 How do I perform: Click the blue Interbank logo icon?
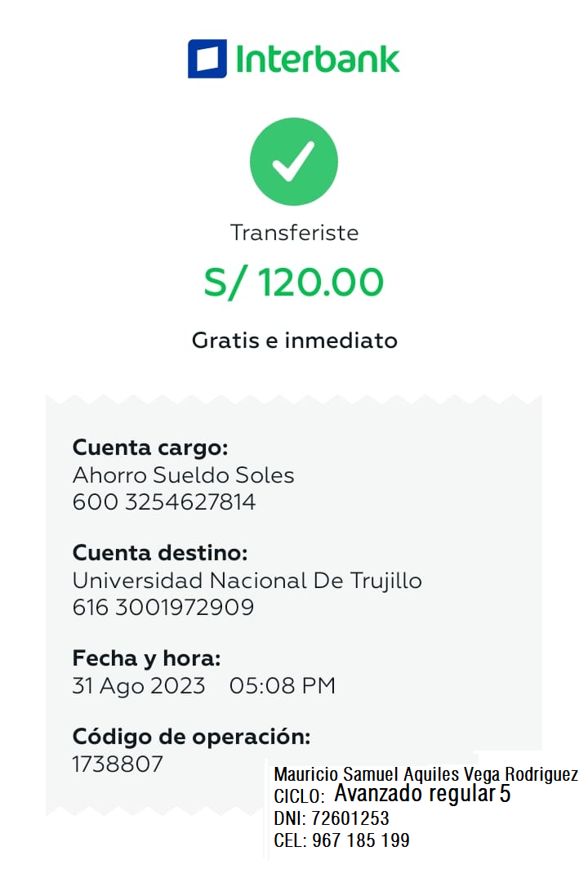pyautogui.click(x=207, y=59)
